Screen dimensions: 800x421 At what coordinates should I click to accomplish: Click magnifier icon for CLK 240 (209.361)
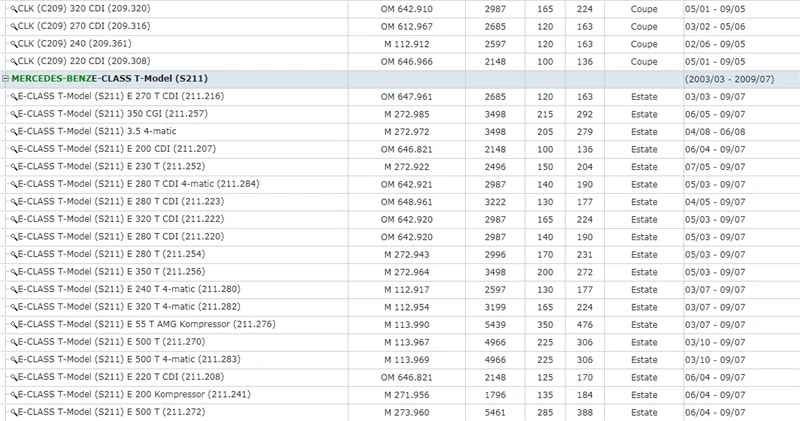pos(14,44)
